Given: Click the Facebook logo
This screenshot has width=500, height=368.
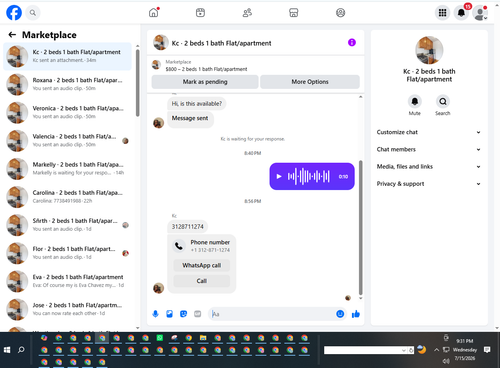Looking at the screenshot, I should [x=14, y=13].
